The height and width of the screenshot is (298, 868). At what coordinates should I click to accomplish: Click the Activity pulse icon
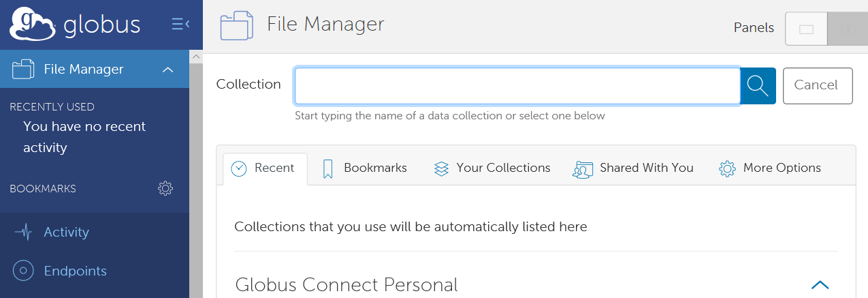click(x=23, y=232)
